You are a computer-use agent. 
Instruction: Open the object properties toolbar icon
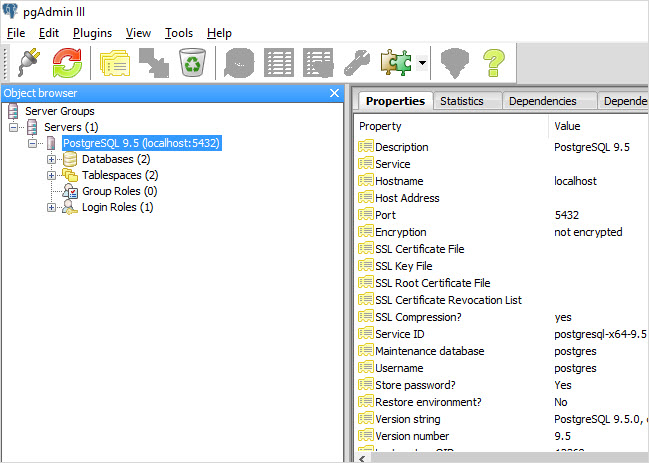[113, 63]
